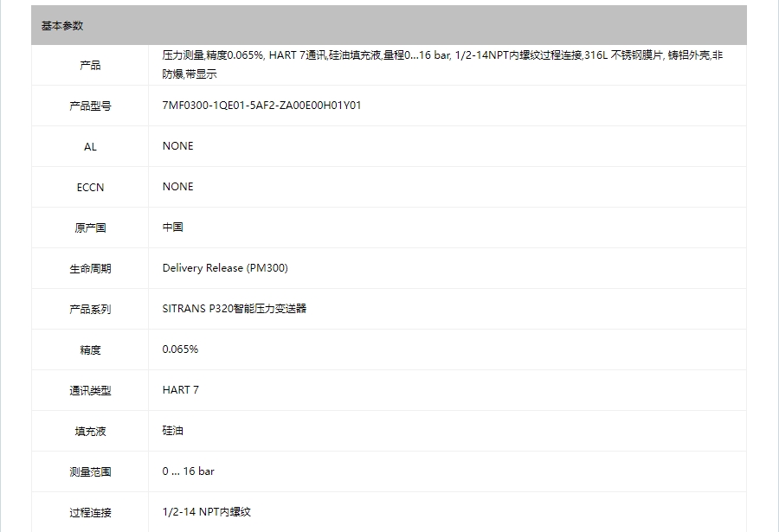
Task: Select the 填充液 label cell
Action: point(90,432)
